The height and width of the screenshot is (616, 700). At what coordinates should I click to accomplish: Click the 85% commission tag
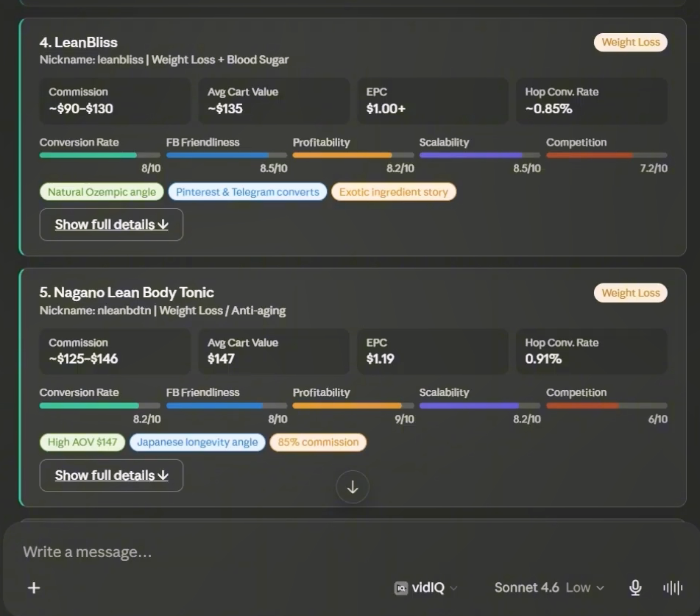(318, 442)
